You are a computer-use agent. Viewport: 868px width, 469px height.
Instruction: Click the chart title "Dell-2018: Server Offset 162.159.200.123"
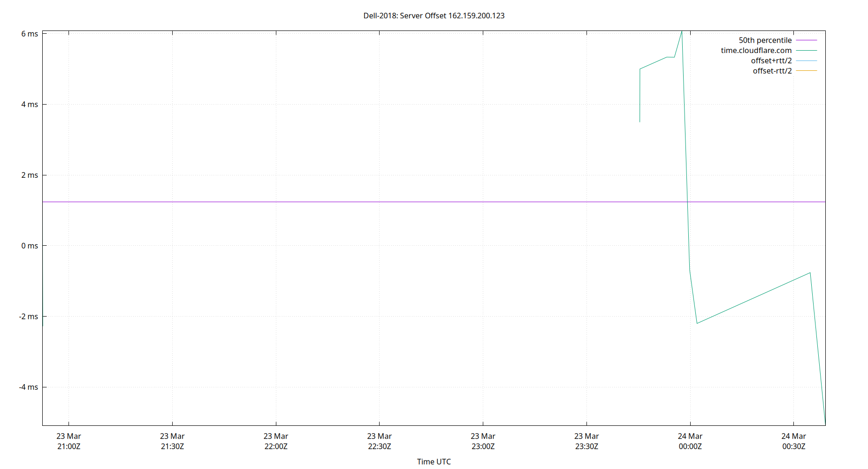433,15
